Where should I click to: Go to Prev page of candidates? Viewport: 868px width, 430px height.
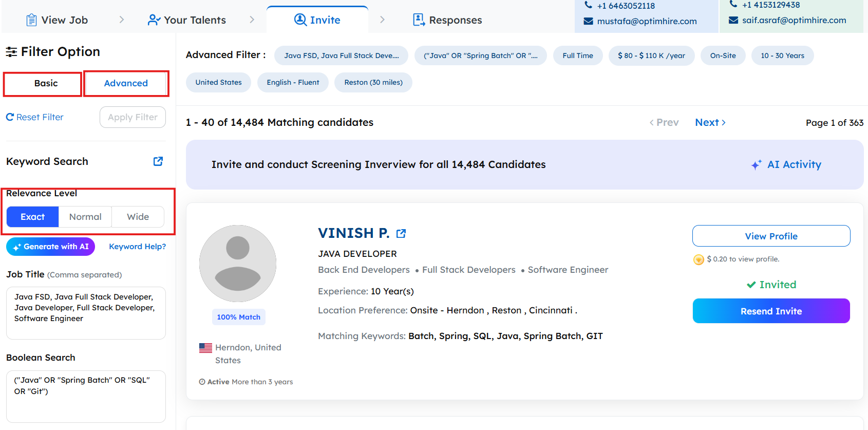point(664,122)
